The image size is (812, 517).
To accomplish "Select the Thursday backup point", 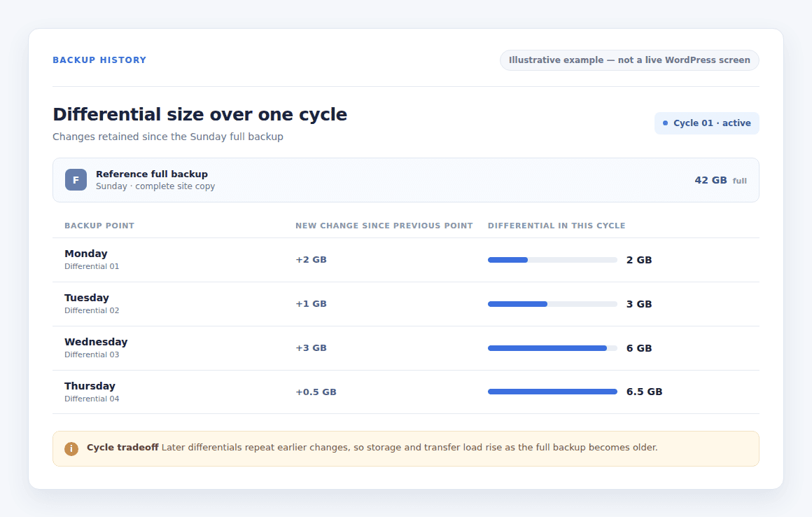I will (x=90, y=386).
